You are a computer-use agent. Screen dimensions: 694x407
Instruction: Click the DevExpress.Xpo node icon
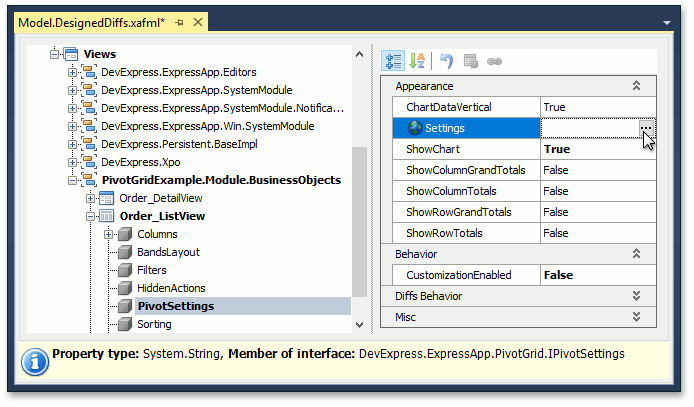[x=89, y=162]
